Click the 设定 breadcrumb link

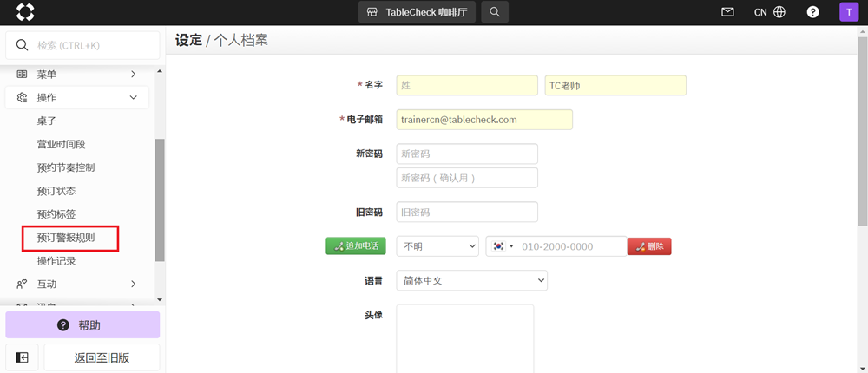pos(188,40)
